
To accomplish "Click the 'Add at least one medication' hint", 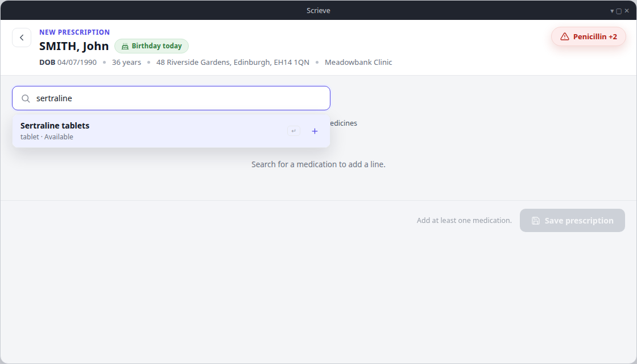I will tap(464, 221).
